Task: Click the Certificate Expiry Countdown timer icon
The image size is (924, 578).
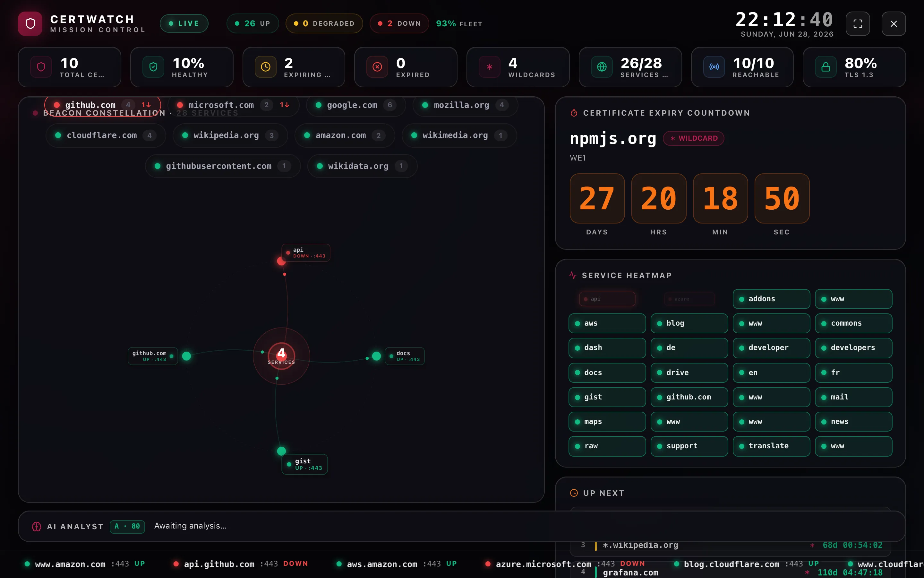Action: pos(574,113)
